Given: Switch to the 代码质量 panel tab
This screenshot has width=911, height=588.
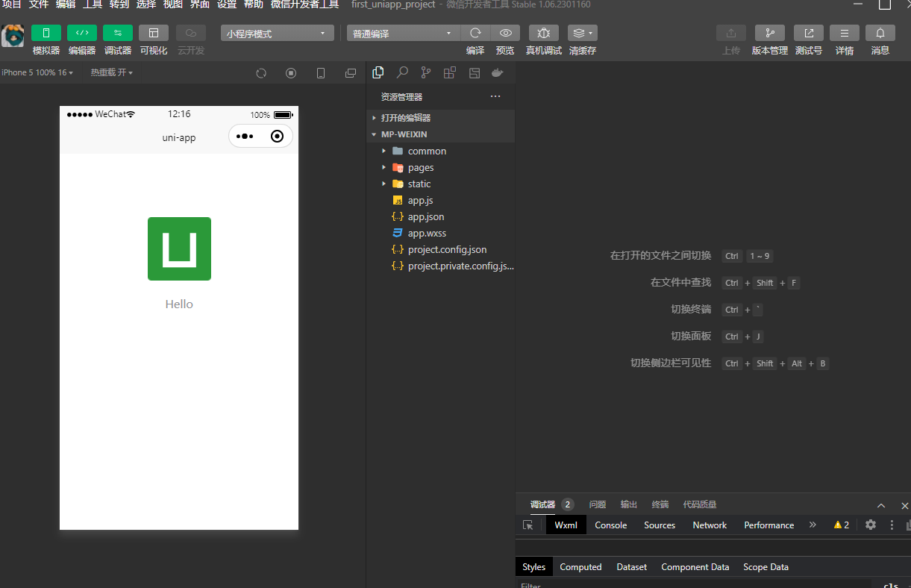Looking at the screenshot, I should point(700,504).
